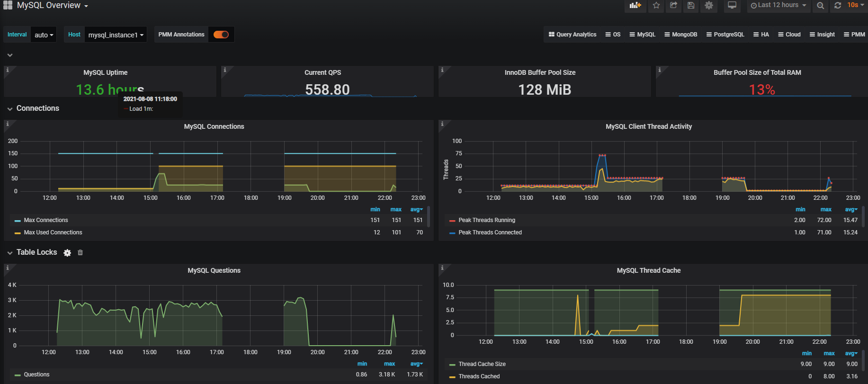Toggle Max Used Connections series
The width and height of the screenshot is (868, 384).
click(x=53, y=232)
